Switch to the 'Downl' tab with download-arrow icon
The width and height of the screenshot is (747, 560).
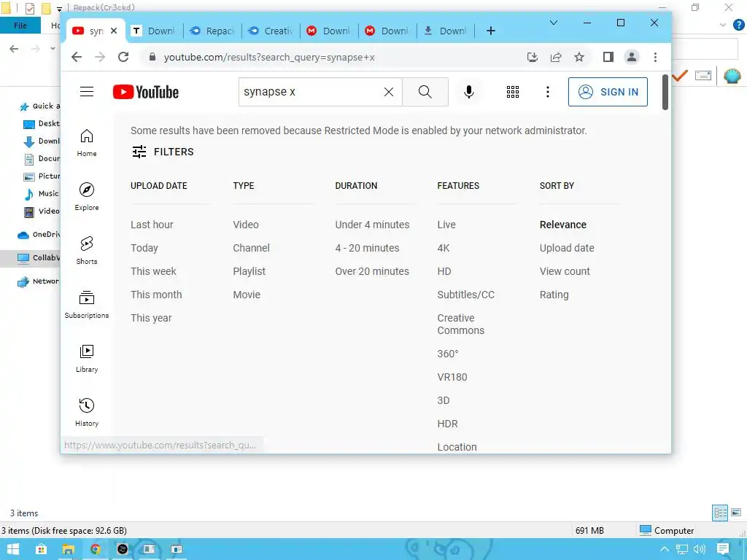point(446,31)
